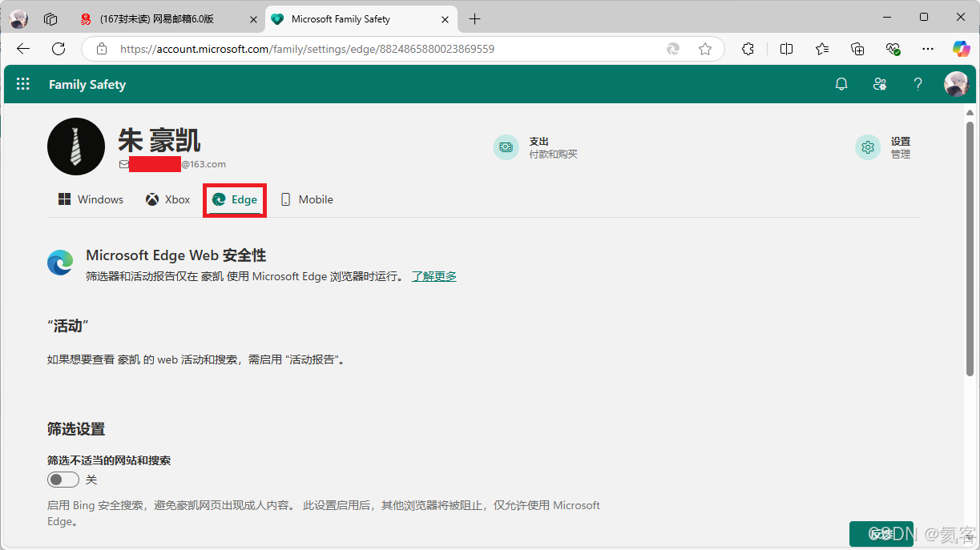Switch to the Xbox tab
This screenshot has width=980, height=550.
click(168, 199)
